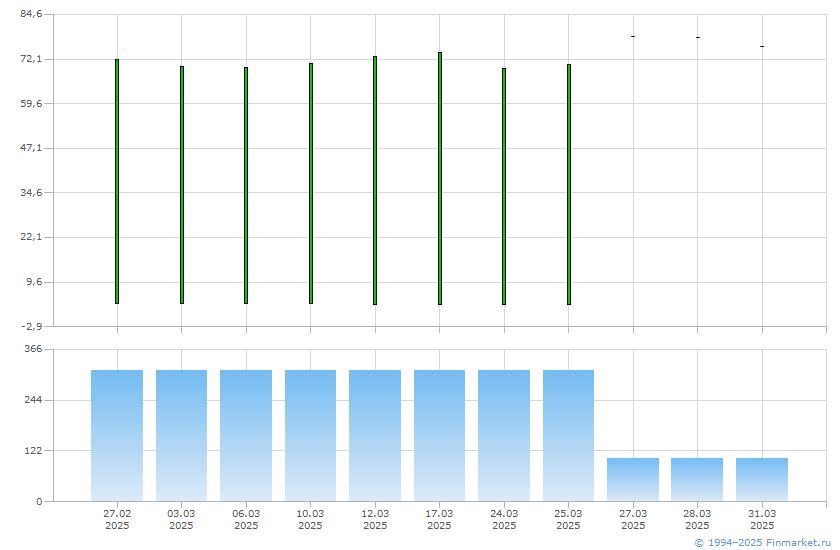Select the blue volume bar for 10.03 2025

pos(311,435)
